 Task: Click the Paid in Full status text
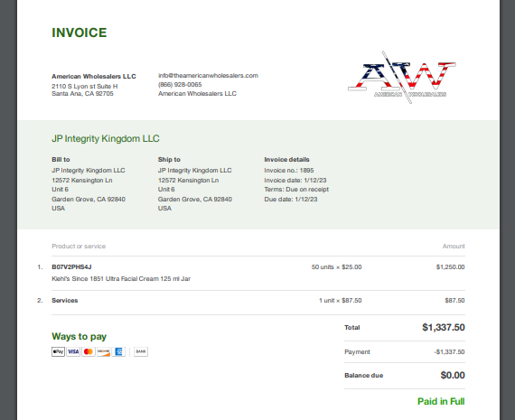coord(441,401)
